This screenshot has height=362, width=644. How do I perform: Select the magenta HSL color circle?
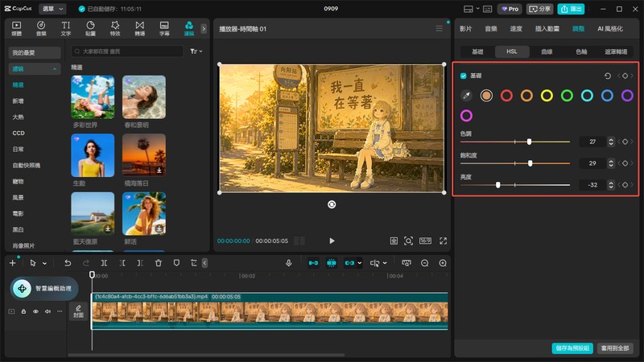coord(466,116)
